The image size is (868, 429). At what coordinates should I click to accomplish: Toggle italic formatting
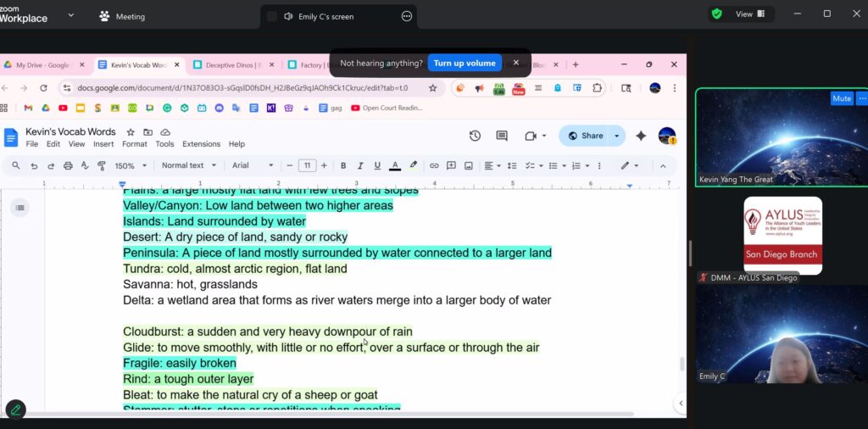360,165
